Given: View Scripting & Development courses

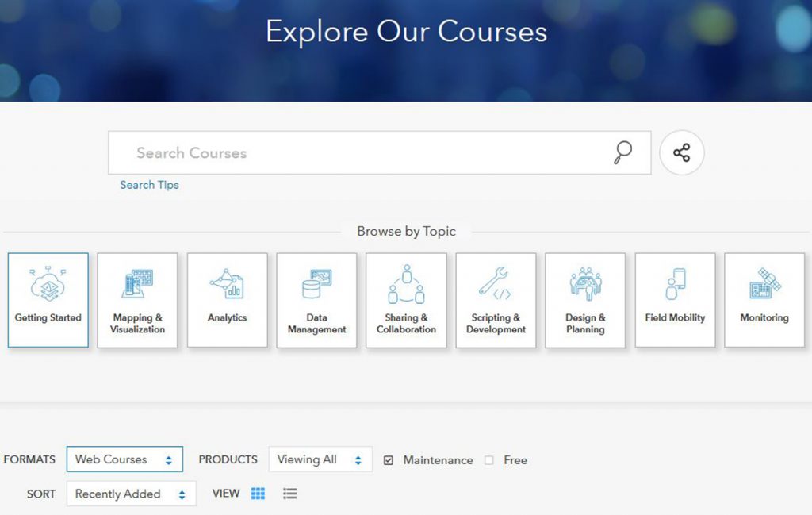Looking at the screenshot, I should pos(496,299).
